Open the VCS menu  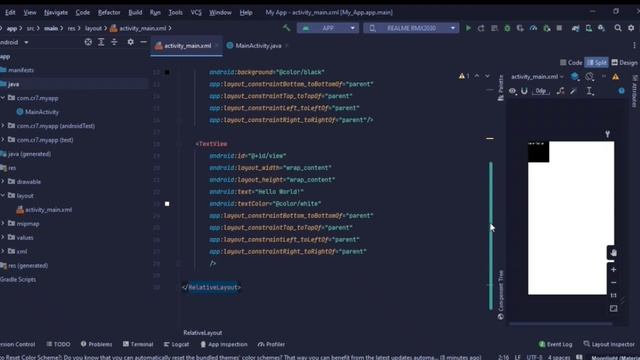pyautogui.click(x=196, y=13)
